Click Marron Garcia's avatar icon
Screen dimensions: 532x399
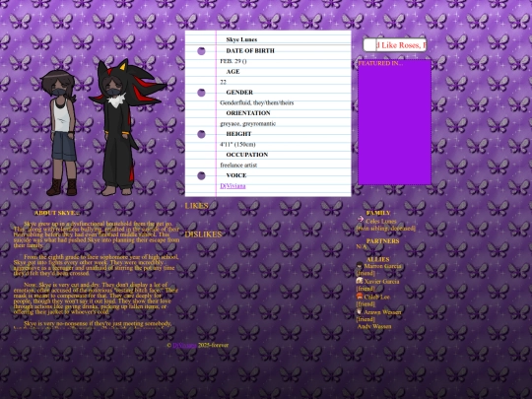pos(360,265)
